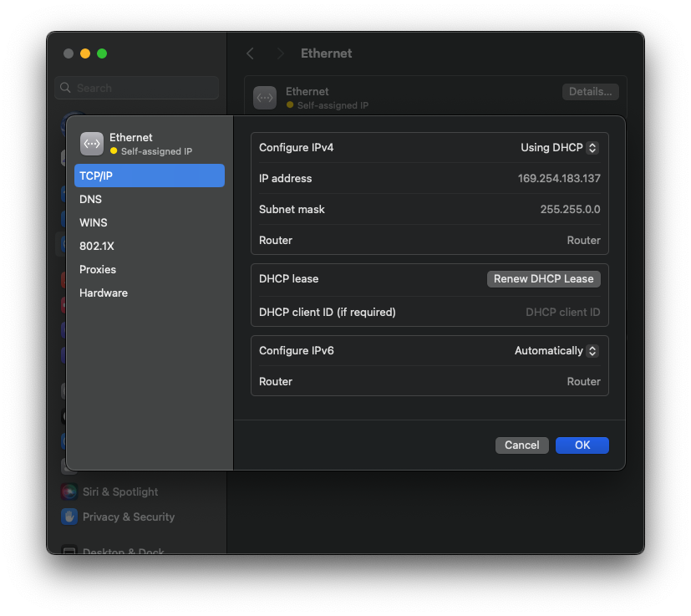The height and width of the screenshot is (616, 691).
Task: Click the Siri & Spotlight icon
Action: coord(69,491)
